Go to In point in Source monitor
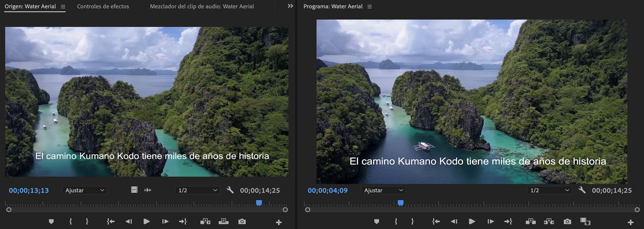644x229 pixels. tap(111, 222)
